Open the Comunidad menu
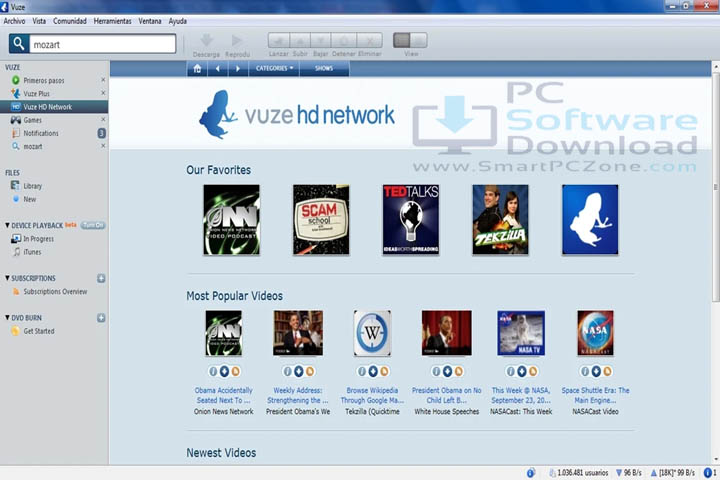 (x=70, y=21)
